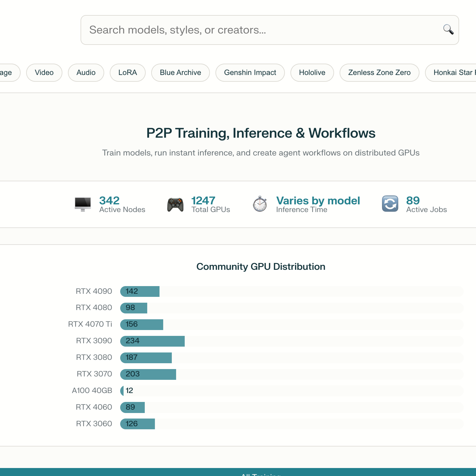
Task: Click the RTX 4070 Ti bar showing 156
Action: pyautogui.click(x=142, y=325)
